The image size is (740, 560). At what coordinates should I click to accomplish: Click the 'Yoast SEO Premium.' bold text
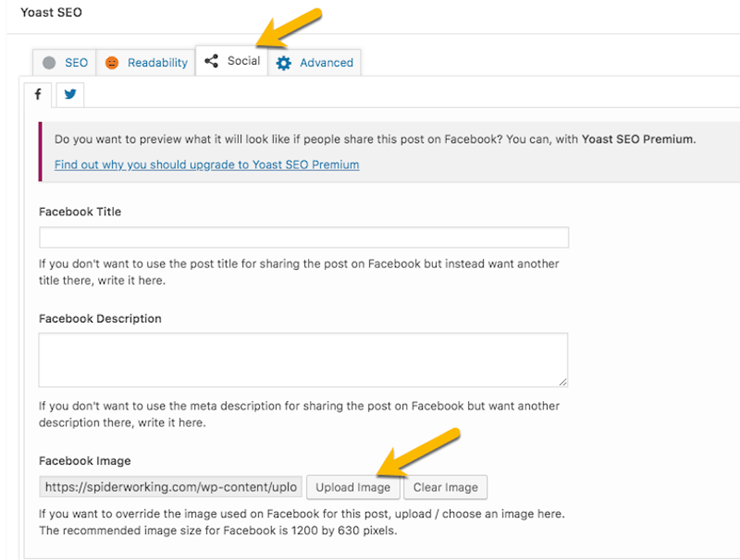click(639, 139)
